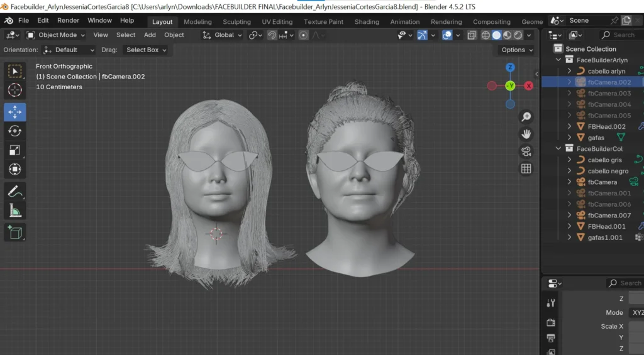
Task: Enable snapping with the magnet icon
Action: pyautogui.click(x=272, y=35)
